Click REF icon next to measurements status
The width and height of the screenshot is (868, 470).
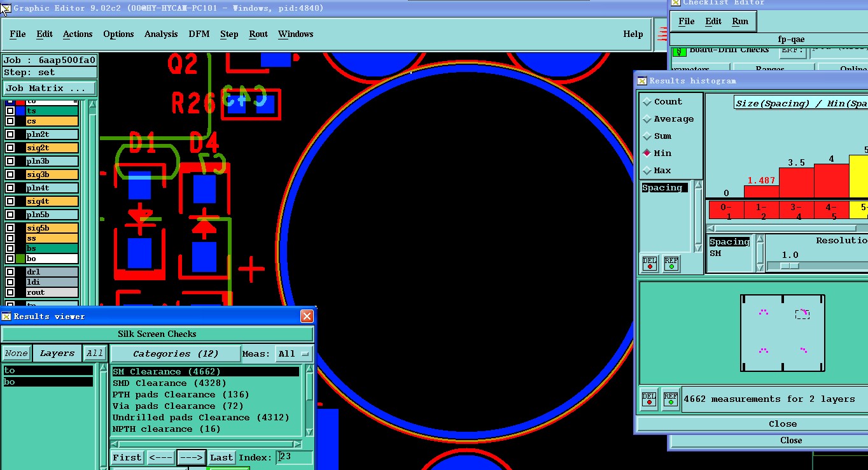[670, 399]
